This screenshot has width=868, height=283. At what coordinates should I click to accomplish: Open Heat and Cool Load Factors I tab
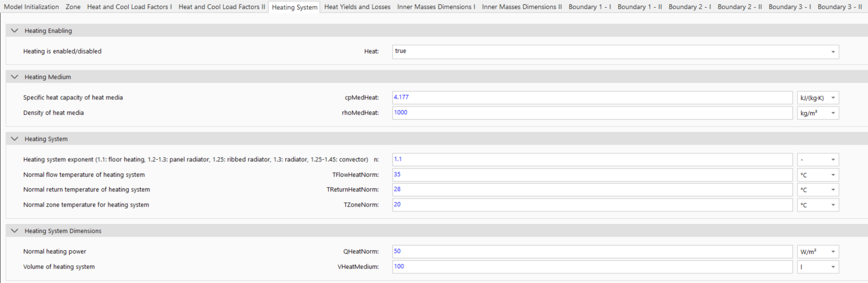coord(129,7)
